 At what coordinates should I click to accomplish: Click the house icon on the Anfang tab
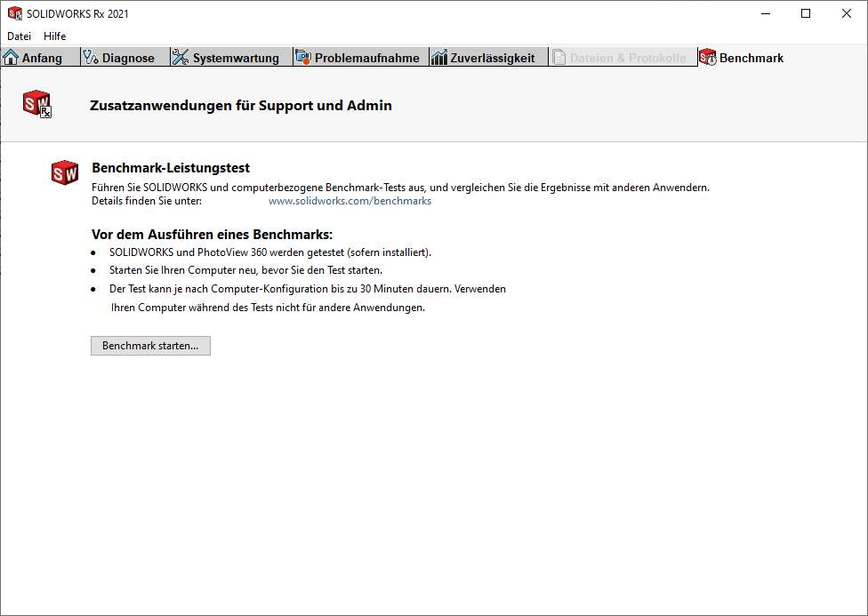tap(12, 58)
